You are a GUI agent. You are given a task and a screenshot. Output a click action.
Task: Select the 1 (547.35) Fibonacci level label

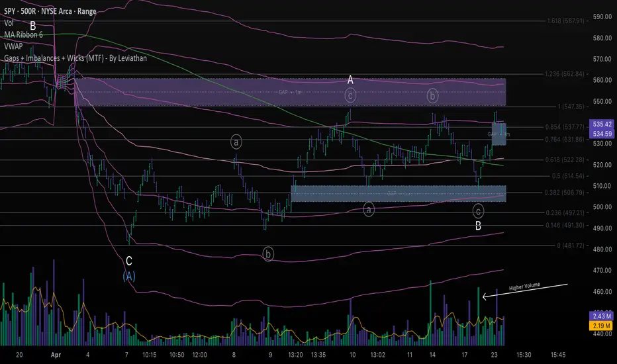pyautogui.click(x=571, y=107)
